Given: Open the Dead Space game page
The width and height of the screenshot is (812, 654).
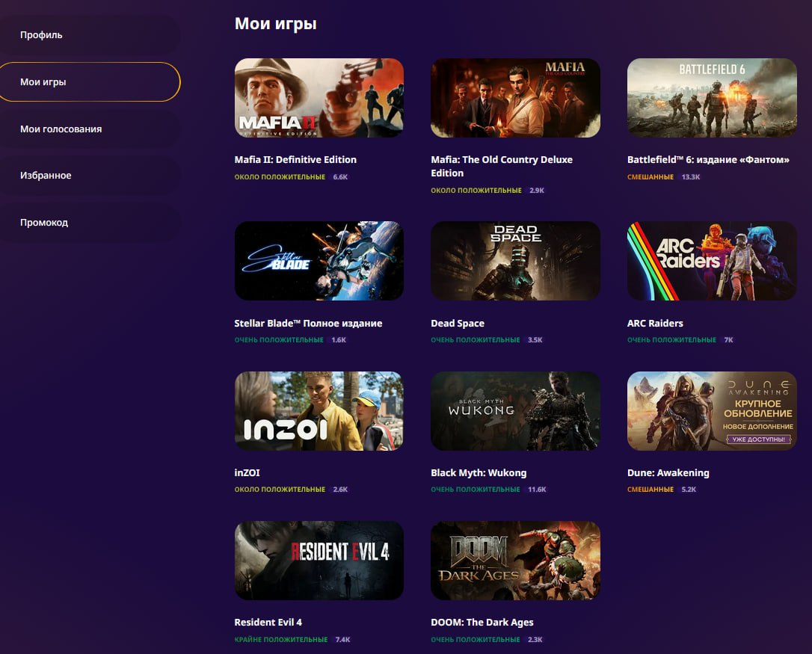Looking at the screenshot, I should point(458,323).
